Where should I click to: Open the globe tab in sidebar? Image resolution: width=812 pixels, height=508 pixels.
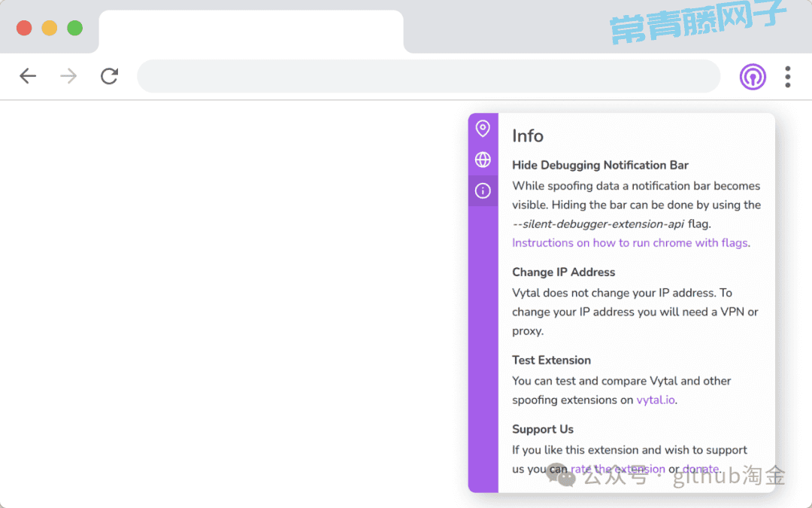[483, 160]
